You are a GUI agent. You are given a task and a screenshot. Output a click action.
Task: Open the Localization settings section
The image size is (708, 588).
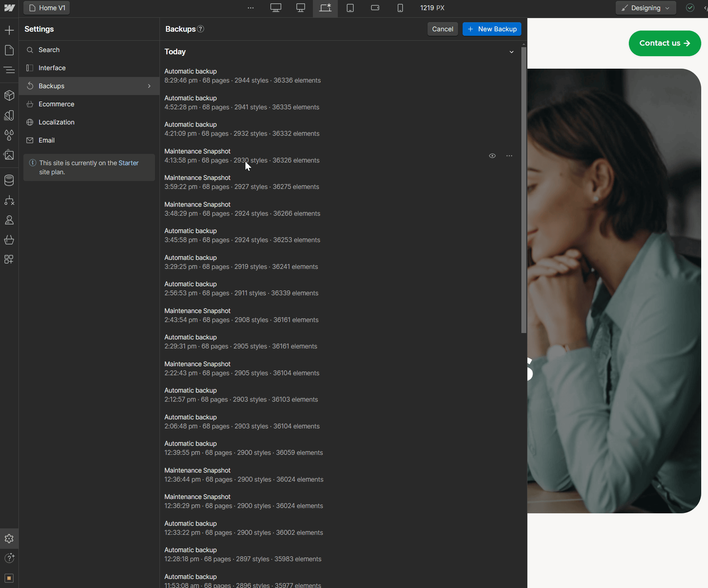click(x=56, y=122)
